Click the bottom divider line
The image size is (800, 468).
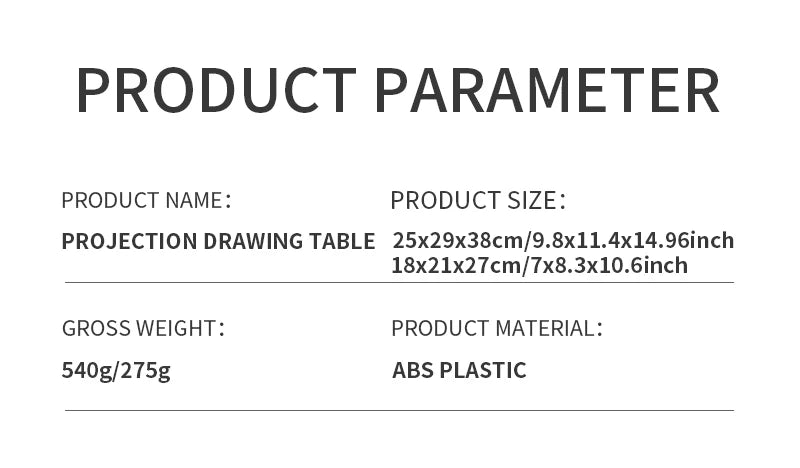[x=400, y=410]
